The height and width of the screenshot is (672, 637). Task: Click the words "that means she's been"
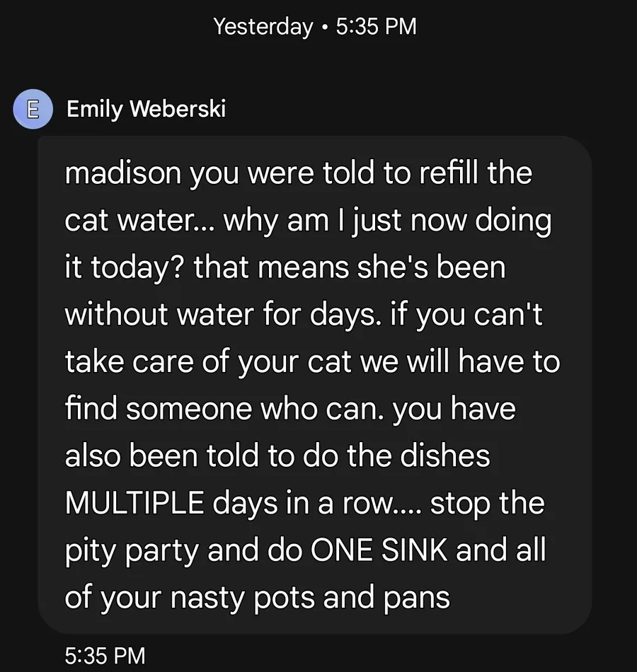pyautogui.click(x=350, y=268)
